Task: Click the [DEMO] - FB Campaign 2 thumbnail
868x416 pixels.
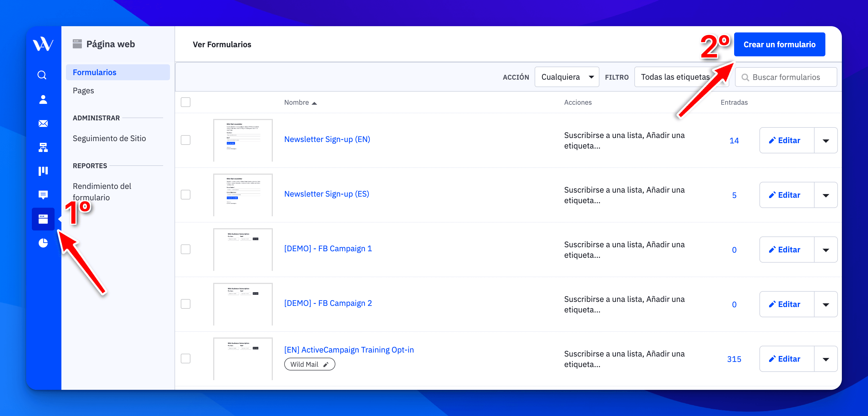Action: [x=243, y=304]
